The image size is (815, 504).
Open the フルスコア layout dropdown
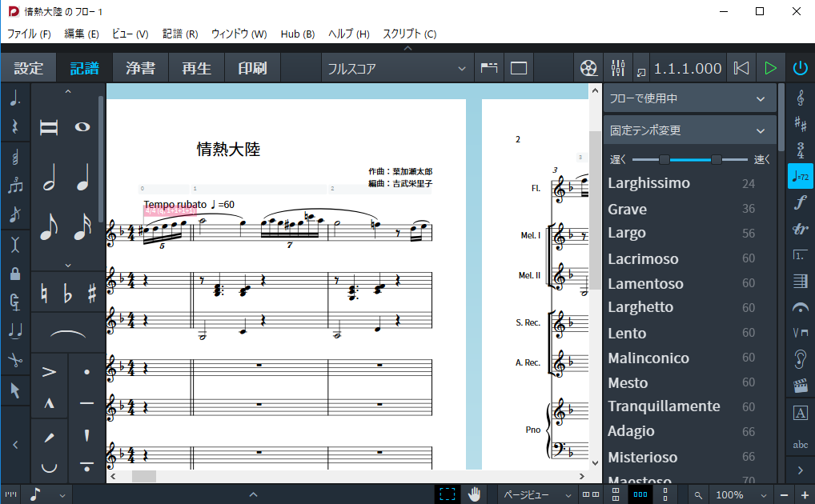397,68
